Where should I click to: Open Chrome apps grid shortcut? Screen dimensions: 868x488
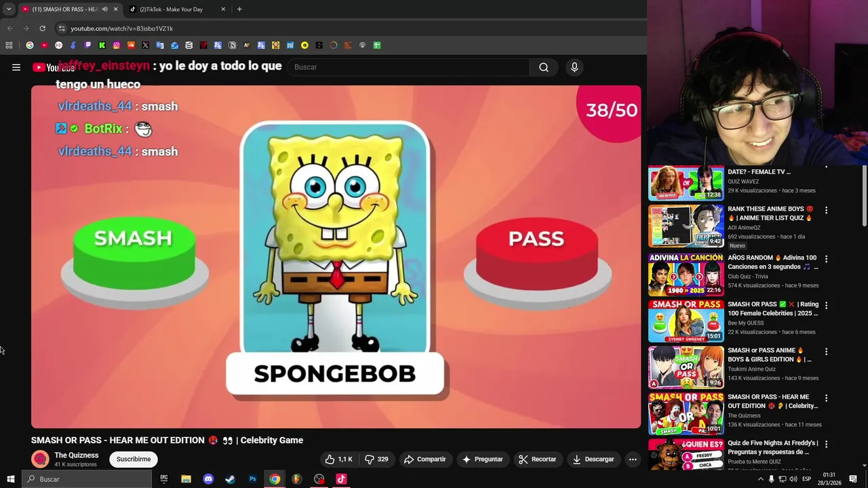coord(9,45)
